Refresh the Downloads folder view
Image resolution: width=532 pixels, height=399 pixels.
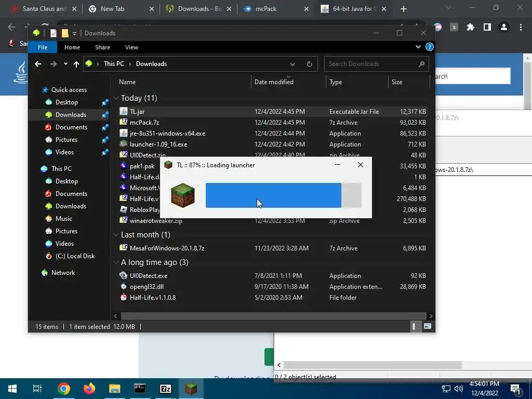pyautogui.click(x=310, y=64)
